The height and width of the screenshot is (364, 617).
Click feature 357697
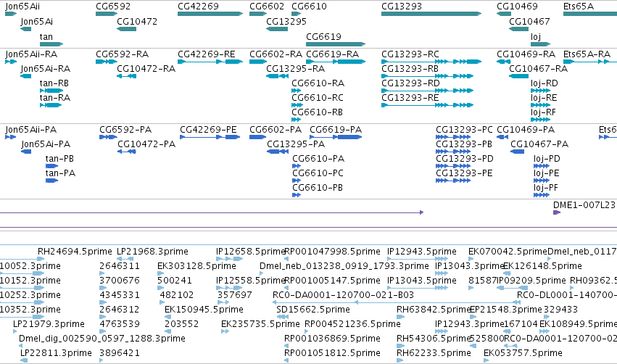point(234,295)
